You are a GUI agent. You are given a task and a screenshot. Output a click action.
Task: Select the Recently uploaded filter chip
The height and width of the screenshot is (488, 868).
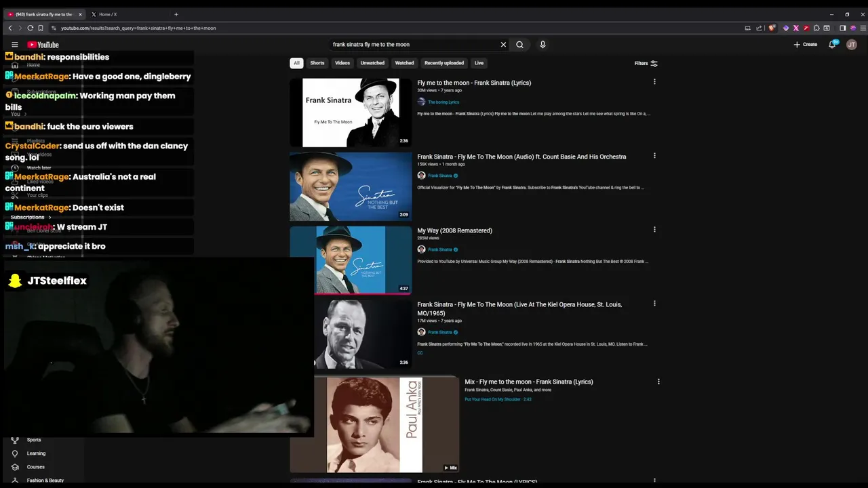point(444,63)
